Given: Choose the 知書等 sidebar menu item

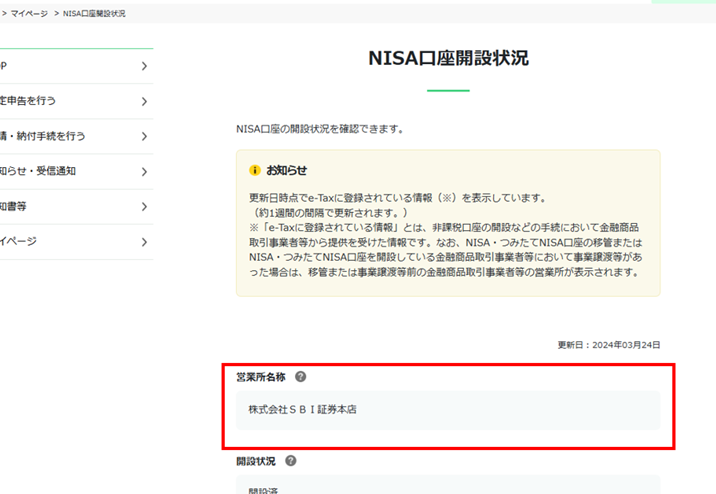Looking at the screenshot, I should [14, 207].
